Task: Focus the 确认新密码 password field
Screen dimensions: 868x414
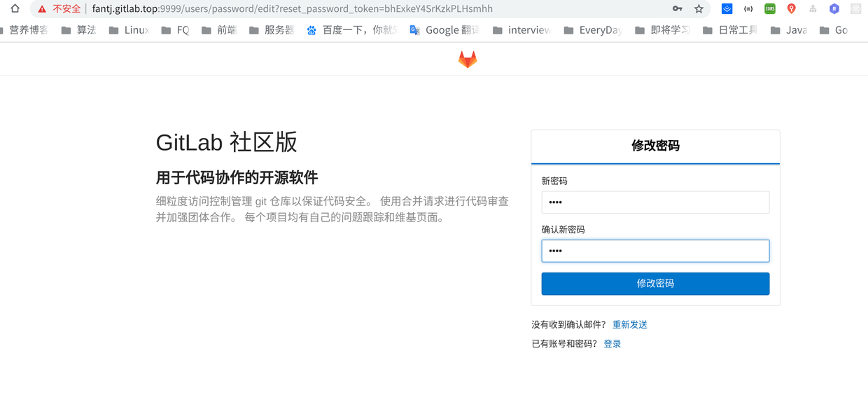Action: 655,251
